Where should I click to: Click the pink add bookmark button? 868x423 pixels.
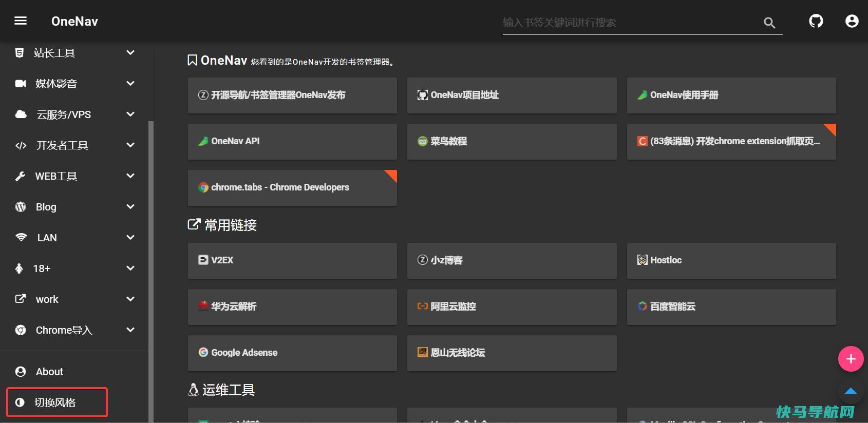tap(851, 359)
